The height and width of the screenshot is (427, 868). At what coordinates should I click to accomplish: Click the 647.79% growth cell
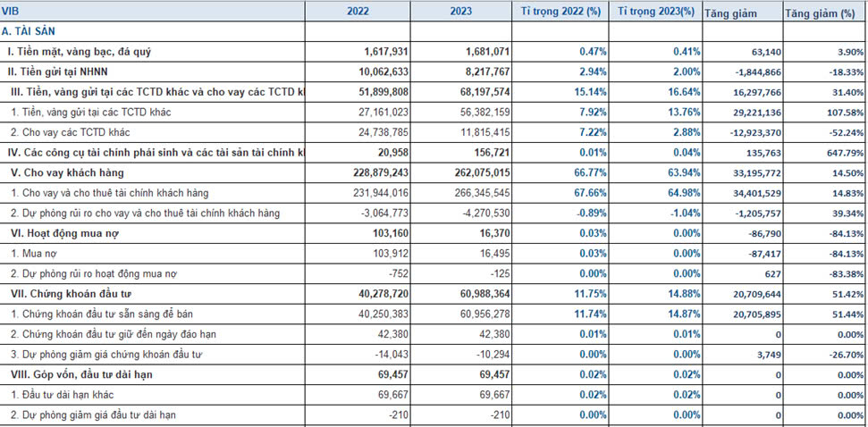coord(844,152)
